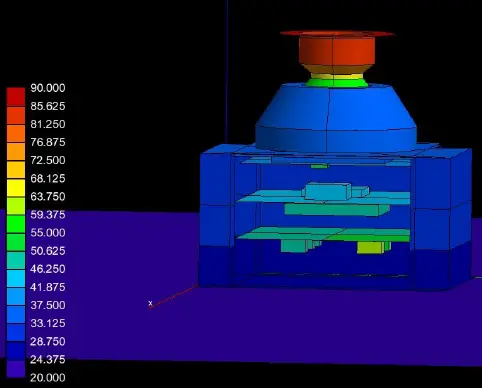
Task: Pick the yellow 63.750 legend swatch
Action: pos(16,188)
